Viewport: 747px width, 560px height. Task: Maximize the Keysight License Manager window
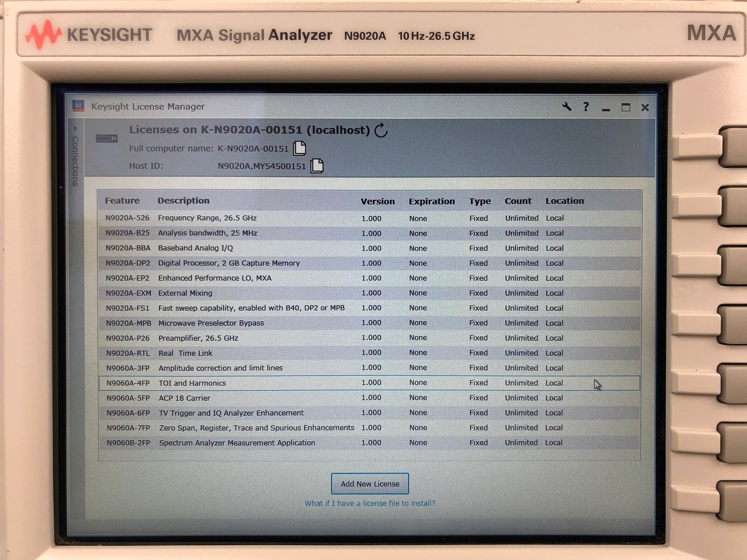pos(626,107)
